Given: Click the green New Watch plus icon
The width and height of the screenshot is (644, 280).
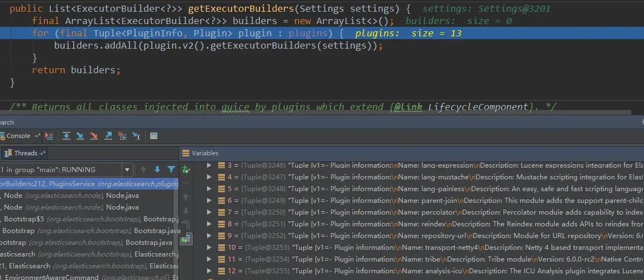Looking at the screenshot, I should click(x=186, y=169).
